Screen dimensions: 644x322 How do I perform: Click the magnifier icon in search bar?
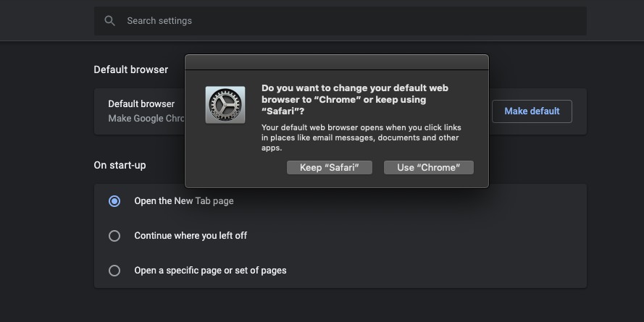point(109,21)
